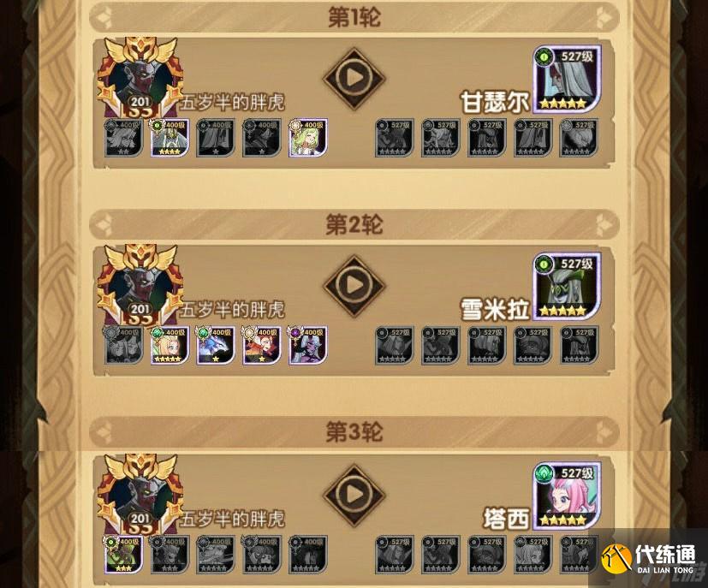Click 五岁半的胖虎 player name in round 1
This screenshot has width=708, height=588.
click(232, 103)
